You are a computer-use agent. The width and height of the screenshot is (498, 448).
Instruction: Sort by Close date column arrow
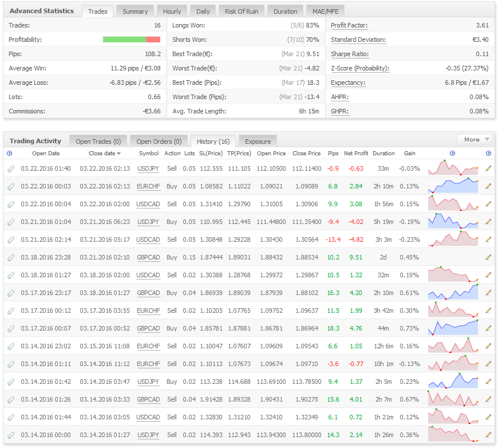(119, 154)
